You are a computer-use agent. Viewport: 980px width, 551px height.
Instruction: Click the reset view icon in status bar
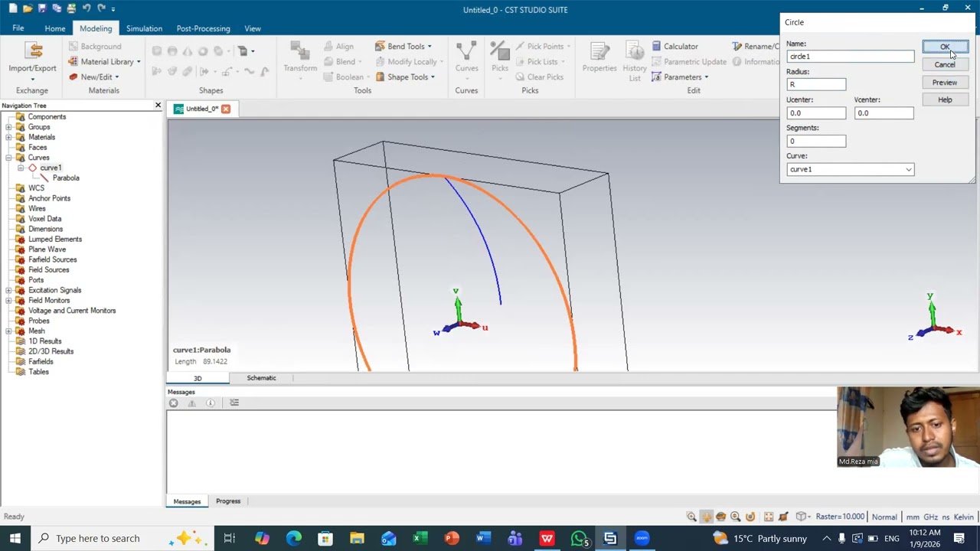750,517
